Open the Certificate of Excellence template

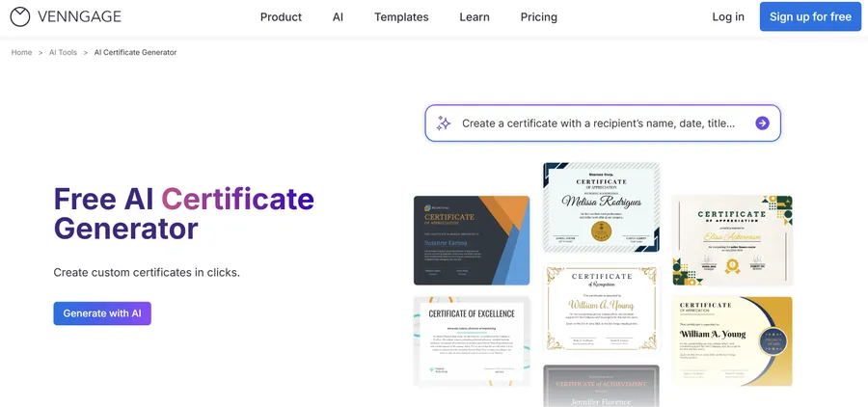[472, 341]
